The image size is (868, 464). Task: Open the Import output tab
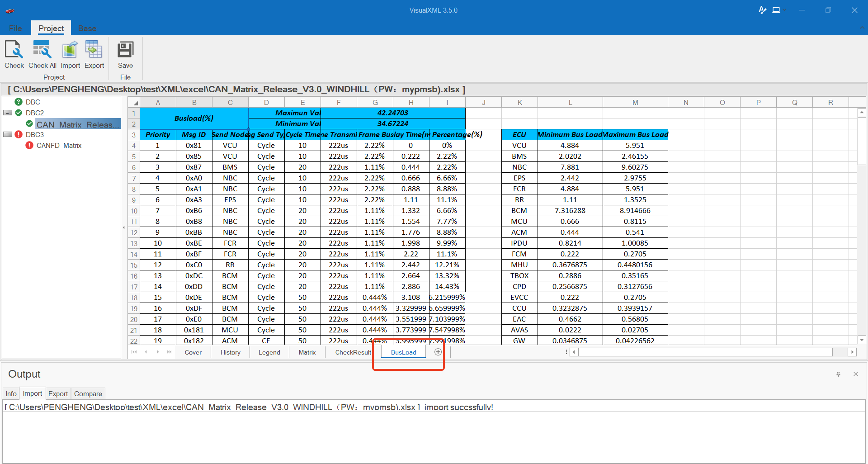click(x=33, y=393)
